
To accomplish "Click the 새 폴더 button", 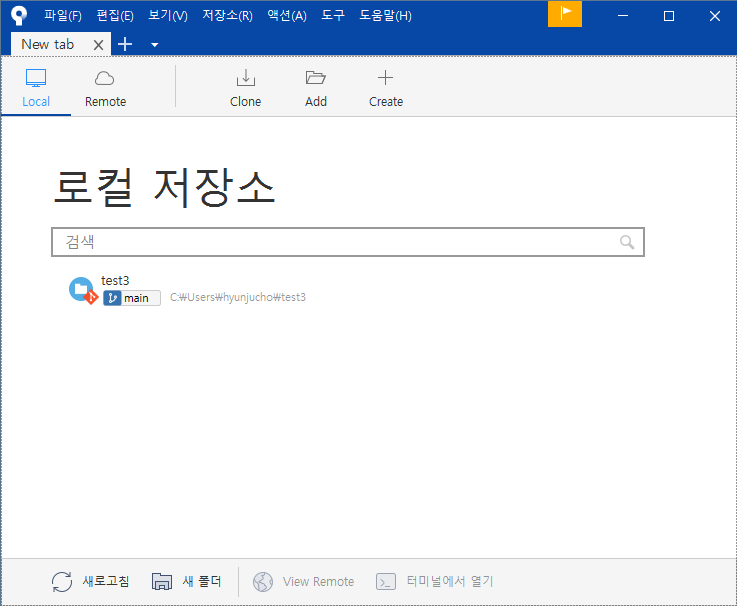I will pyautogui.click(x=187, y=582).
